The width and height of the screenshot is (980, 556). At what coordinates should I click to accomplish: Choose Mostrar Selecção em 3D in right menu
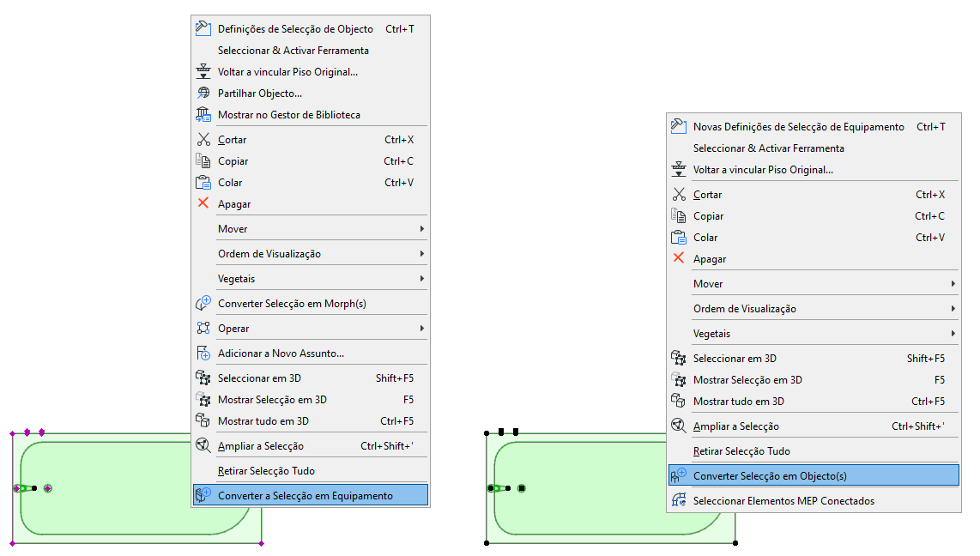[814, 380]
